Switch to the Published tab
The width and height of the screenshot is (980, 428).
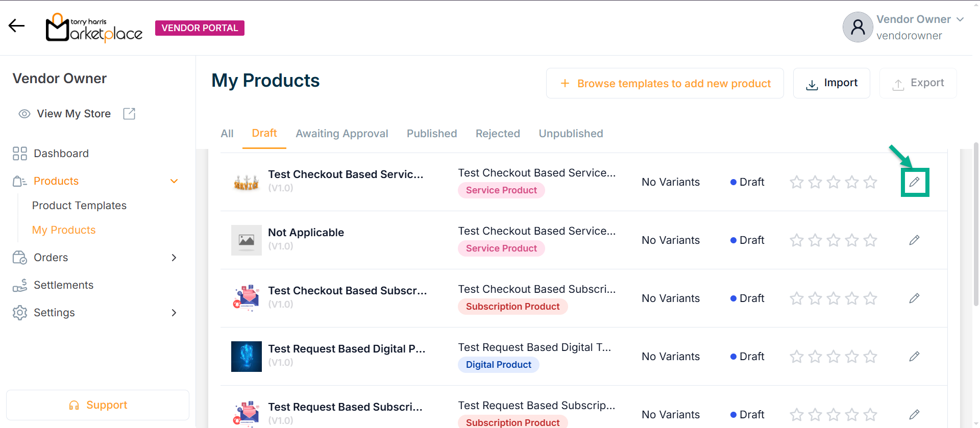pos(431,134)
